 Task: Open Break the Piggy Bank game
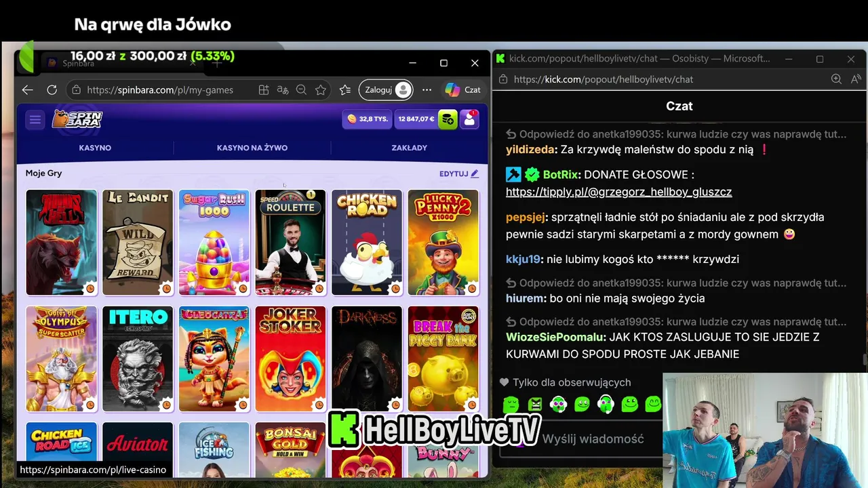pyautogui.click(x=443, y=359)
